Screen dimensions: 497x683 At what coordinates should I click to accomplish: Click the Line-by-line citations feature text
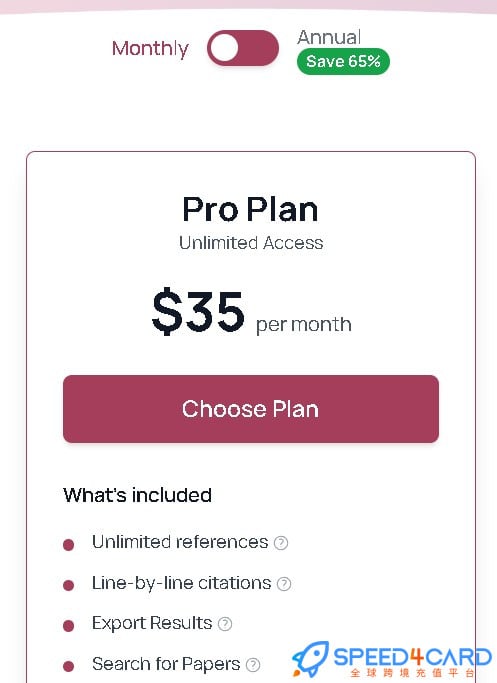pos(182,583)
